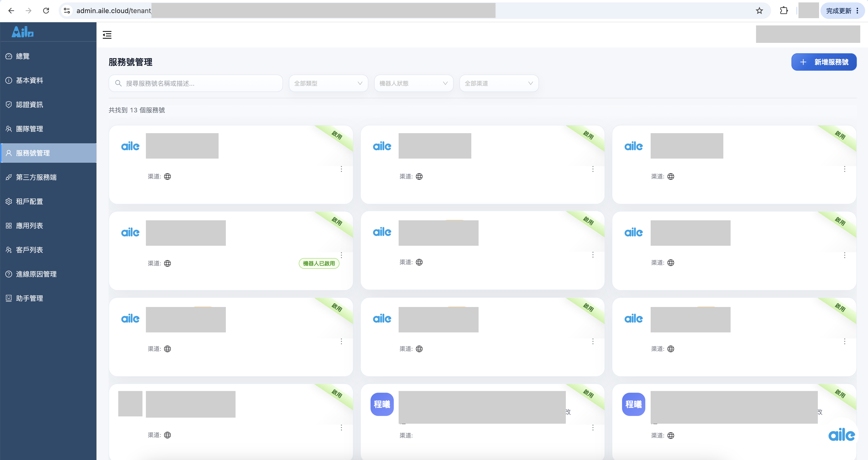Screen dimensions: 868x460
Task: Click the 新增服務號 button
Action: (x=824, y=62)
